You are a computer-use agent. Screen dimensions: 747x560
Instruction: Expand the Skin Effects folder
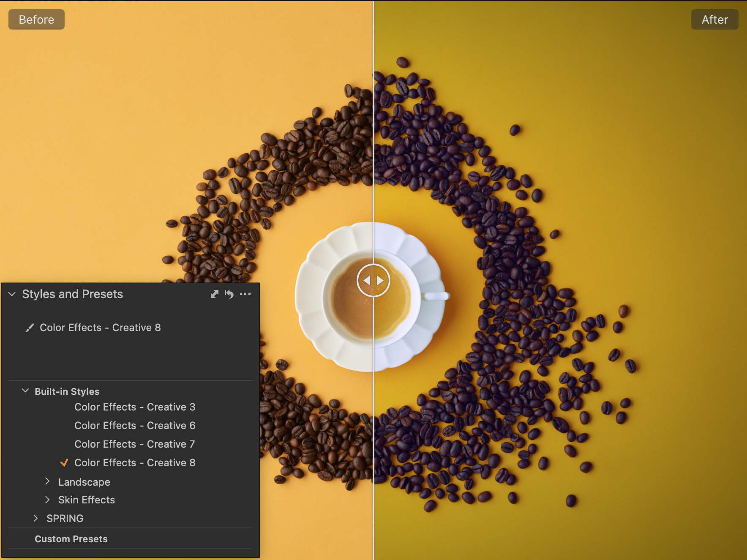tap(47, 500)
